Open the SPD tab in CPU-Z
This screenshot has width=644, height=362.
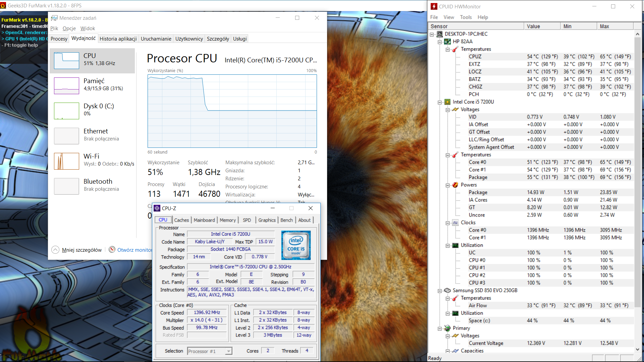[247, 220]
